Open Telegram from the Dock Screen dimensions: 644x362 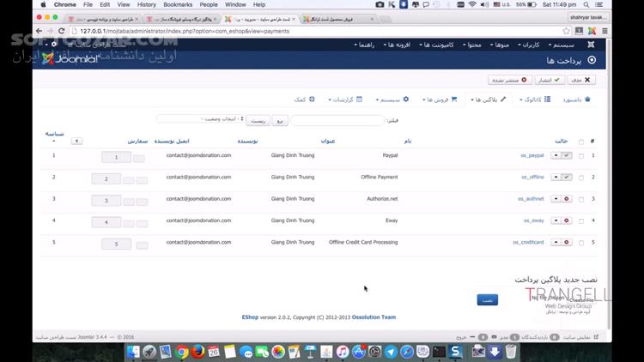[391, 352]
